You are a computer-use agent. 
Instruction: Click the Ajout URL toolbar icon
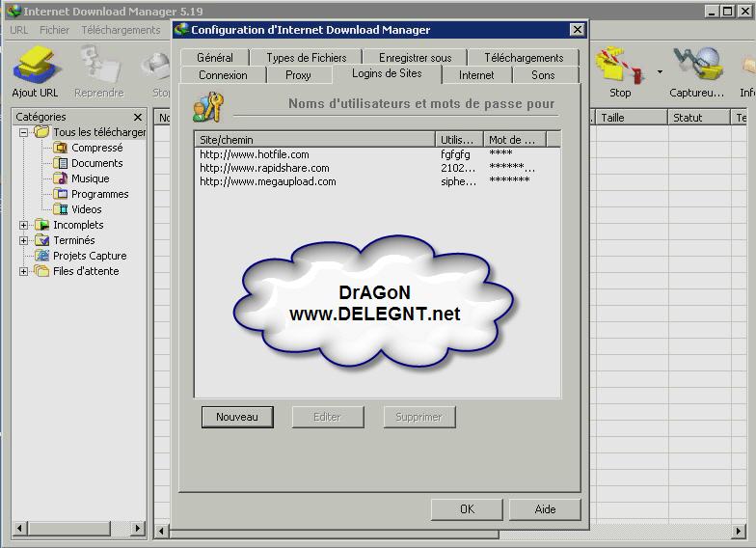tap(37, 66)
